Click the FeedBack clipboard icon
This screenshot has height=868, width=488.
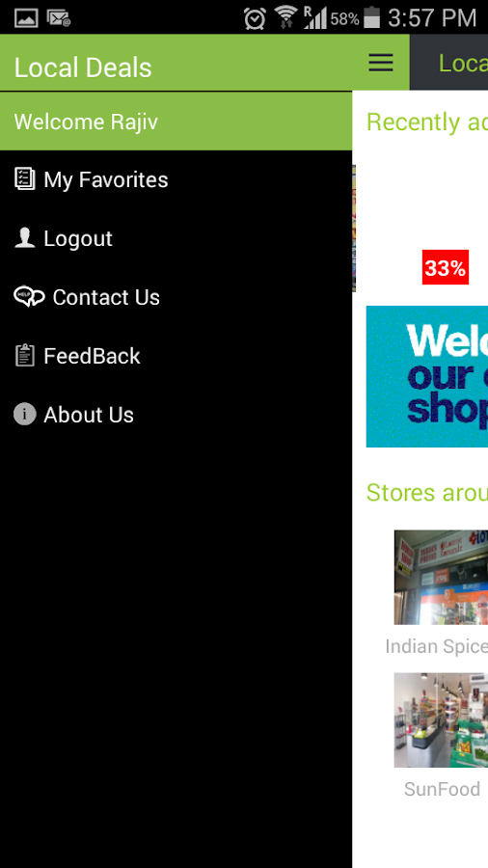click(x=24, y=355)
